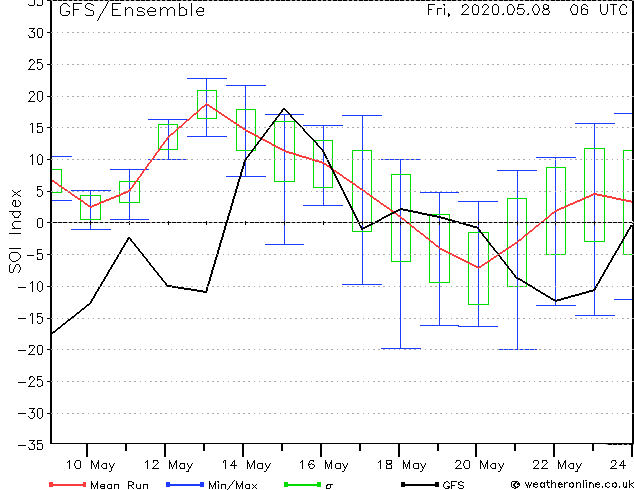The height and width of the screenshot is (490, 634).
Task: Click the Min/Max bottom cap at 21 May
Action: (517, 349)
